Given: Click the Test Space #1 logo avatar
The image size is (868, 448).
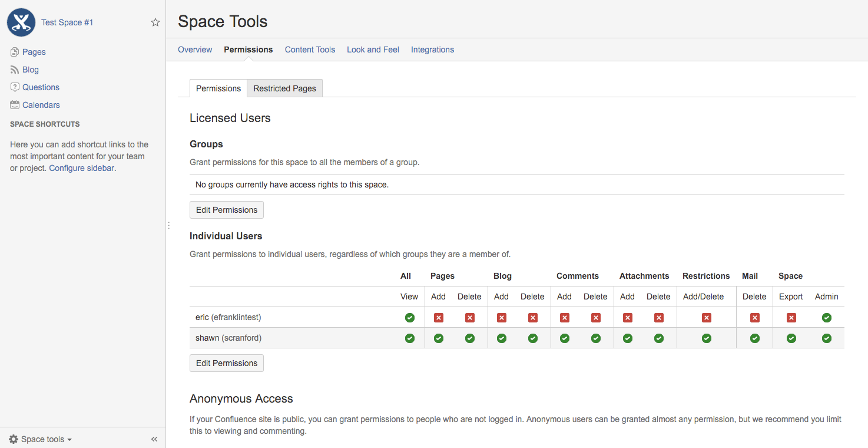Looking at the screenshot, I should pyautogui.click(x=21, y=22).
